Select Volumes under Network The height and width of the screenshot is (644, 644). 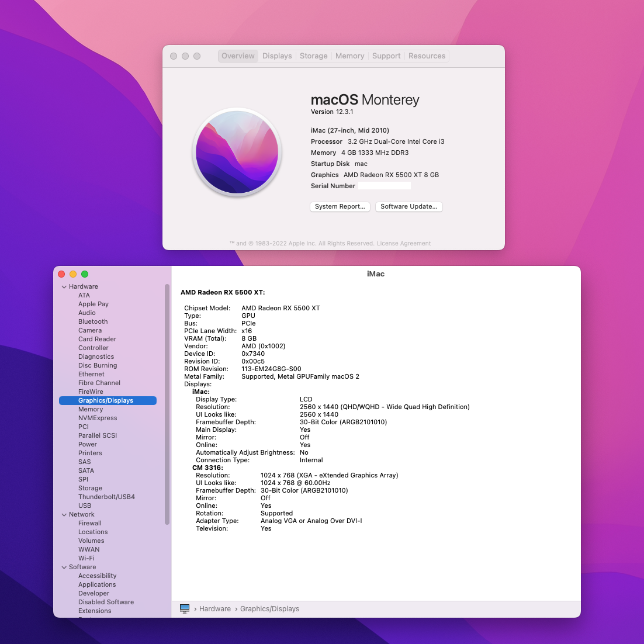[91, 541]
